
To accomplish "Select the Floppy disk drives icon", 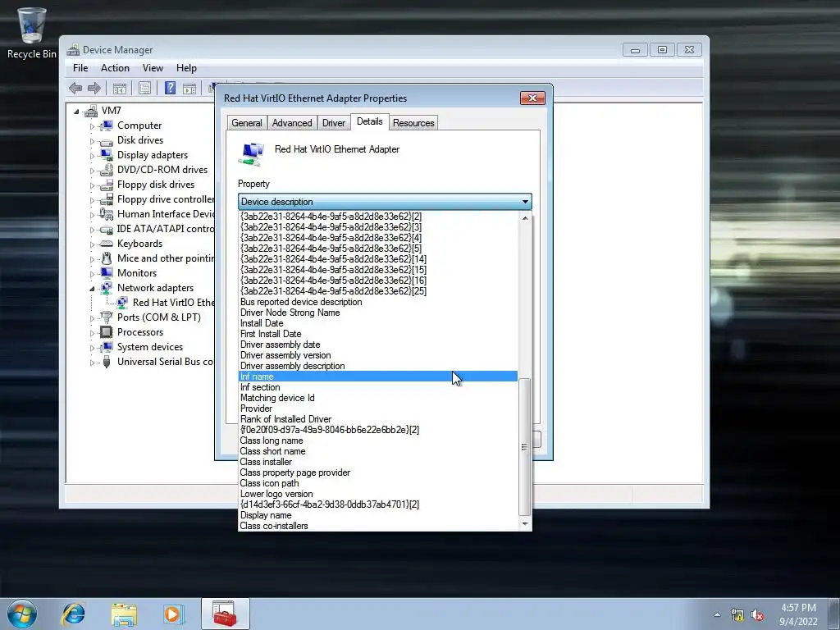I will click(107, 185).
